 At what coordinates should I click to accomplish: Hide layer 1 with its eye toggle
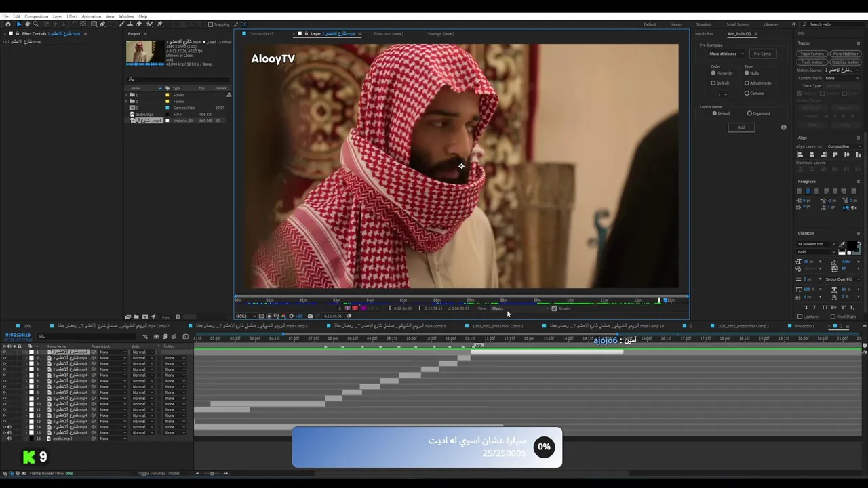point(4,352)
